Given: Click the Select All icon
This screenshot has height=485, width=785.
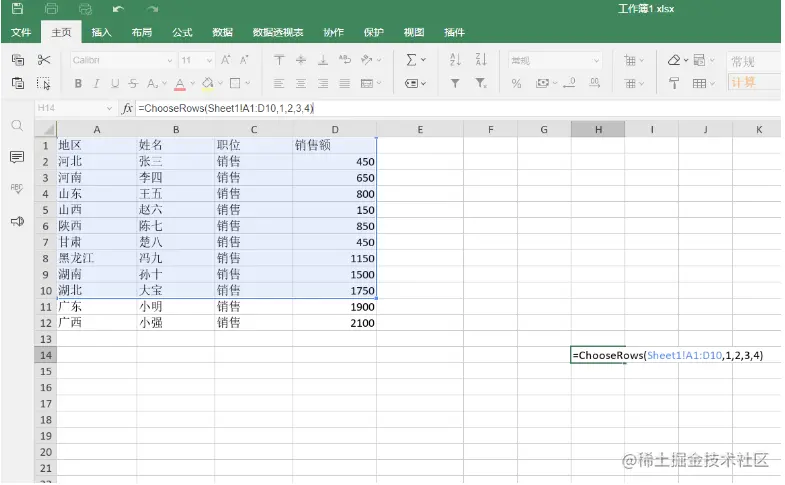Looking at the screenshot, I should pyautogui.click(x=44, y=83).
